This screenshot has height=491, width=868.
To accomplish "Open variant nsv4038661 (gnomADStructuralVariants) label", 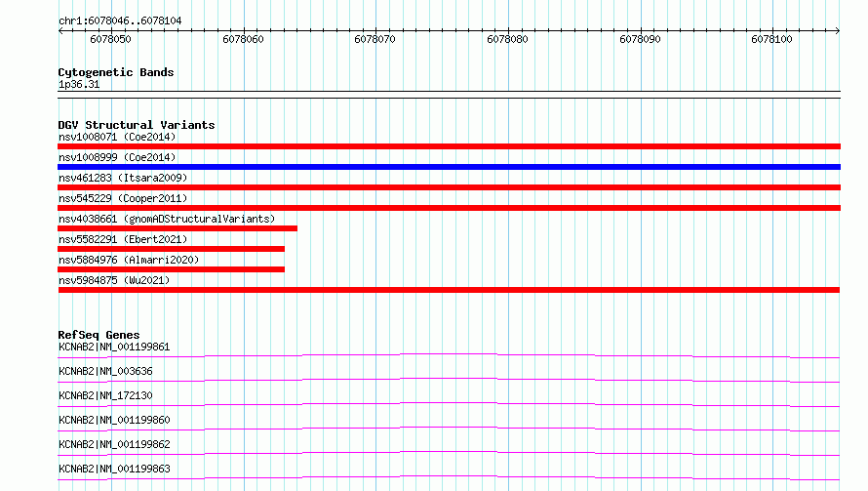I will pyautogui.click(x=167, y=219).
